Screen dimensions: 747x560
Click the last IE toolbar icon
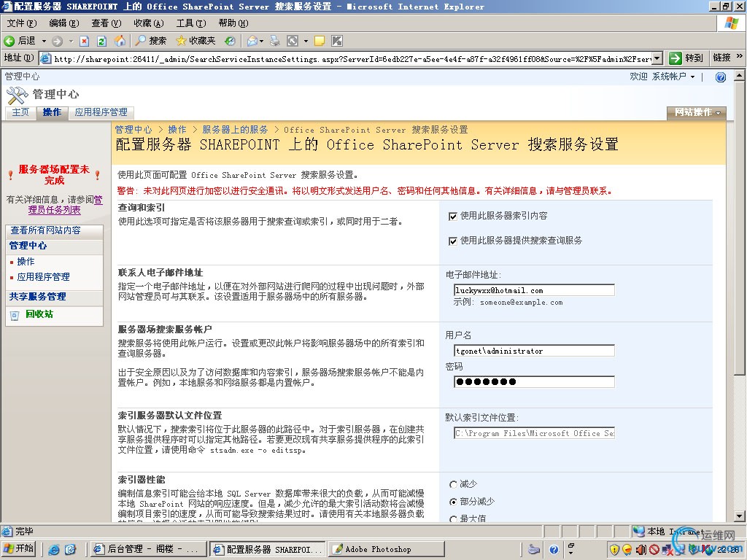337,41
